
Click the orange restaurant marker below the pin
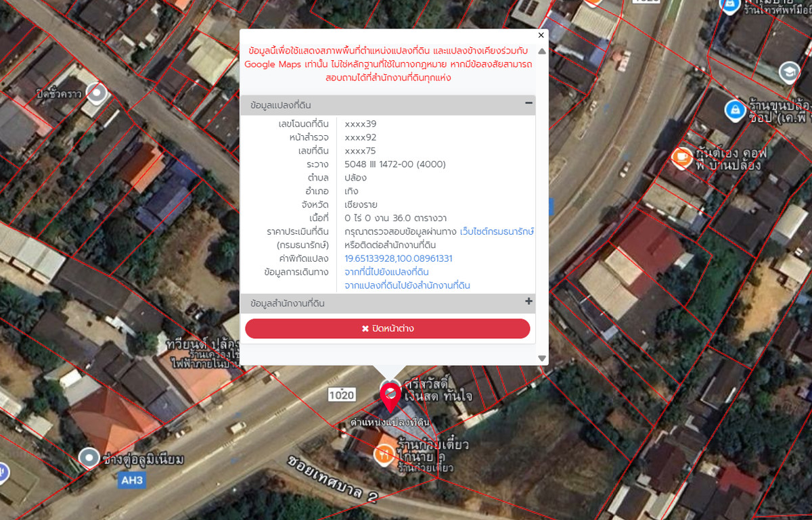coord(385,454)
